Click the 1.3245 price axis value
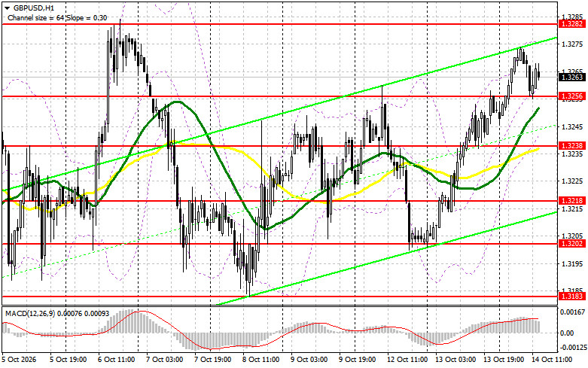Image resolution: width=588 pixels, height=368 pixels. coord(572,127)
